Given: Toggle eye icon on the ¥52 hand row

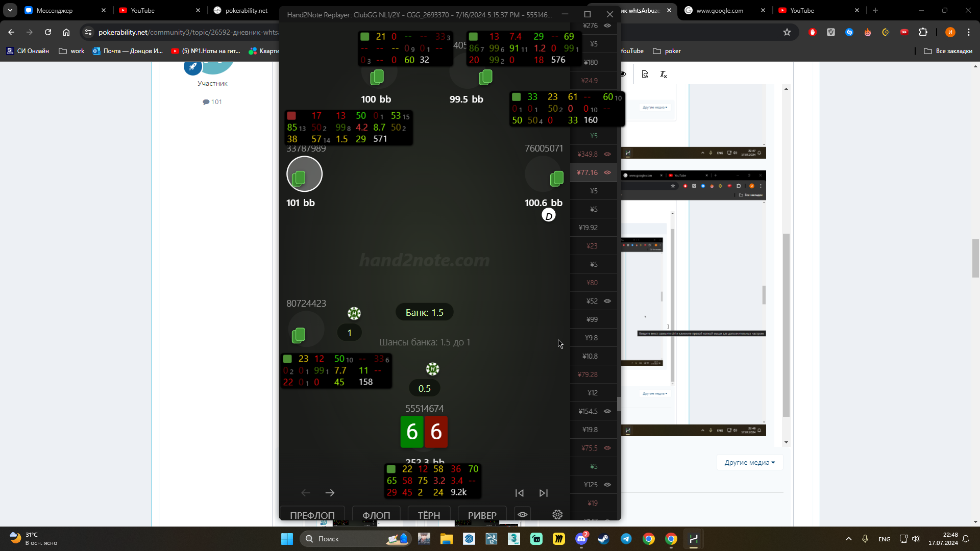Looking at the screenshot, I should coord(607,301).
